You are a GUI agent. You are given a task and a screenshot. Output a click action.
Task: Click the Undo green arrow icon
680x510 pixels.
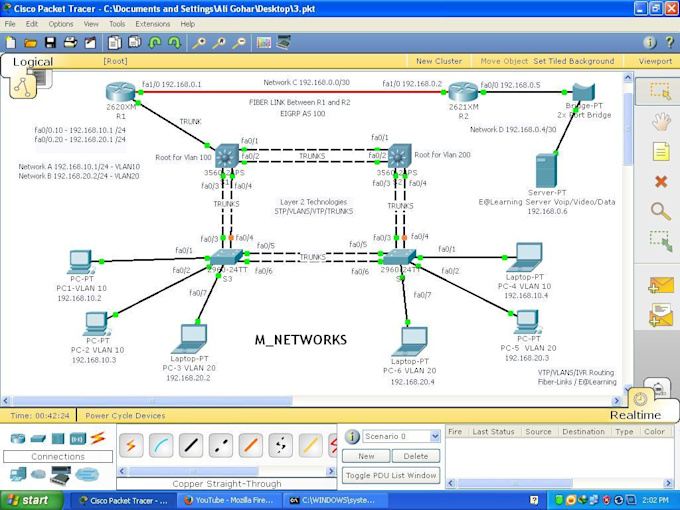point(155,42)
